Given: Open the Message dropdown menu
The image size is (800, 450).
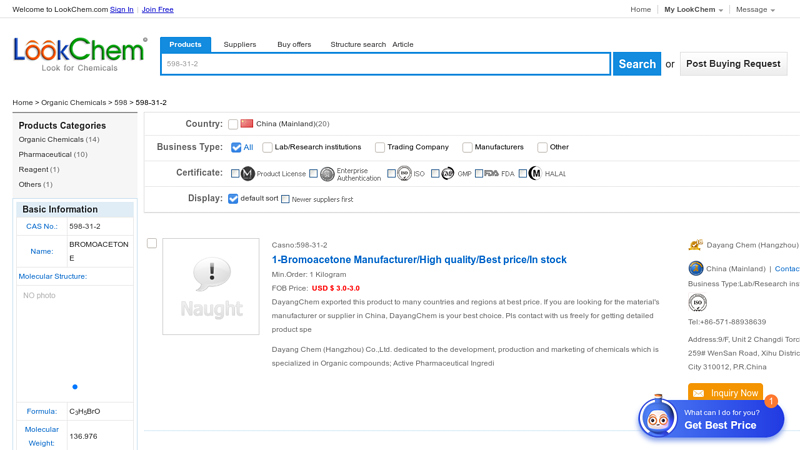Looking at the screenshot, I should pyautogui.click(x=755, y=10).
